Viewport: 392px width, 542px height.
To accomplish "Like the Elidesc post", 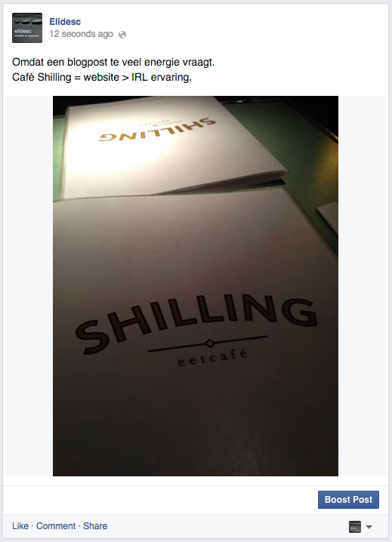I will click(x=20, y=525).
